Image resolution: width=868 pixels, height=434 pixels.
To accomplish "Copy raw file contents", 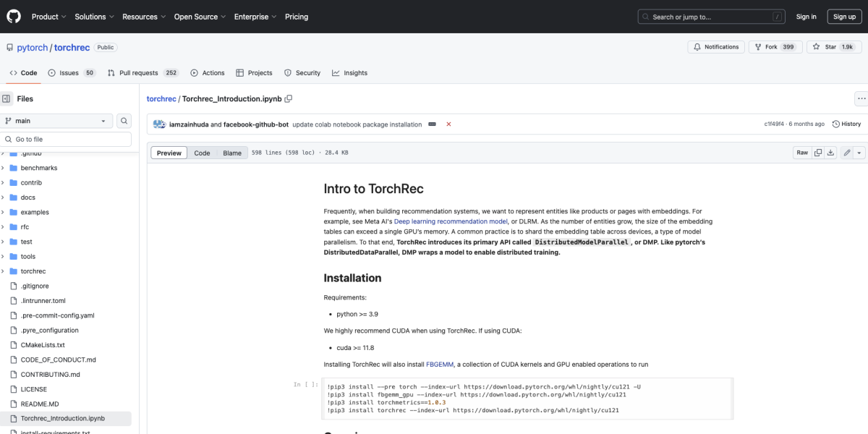I will click(818, 153).
